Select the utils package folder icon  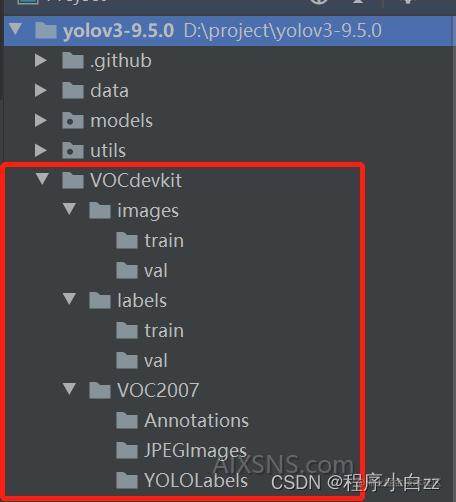pos(72,151)
